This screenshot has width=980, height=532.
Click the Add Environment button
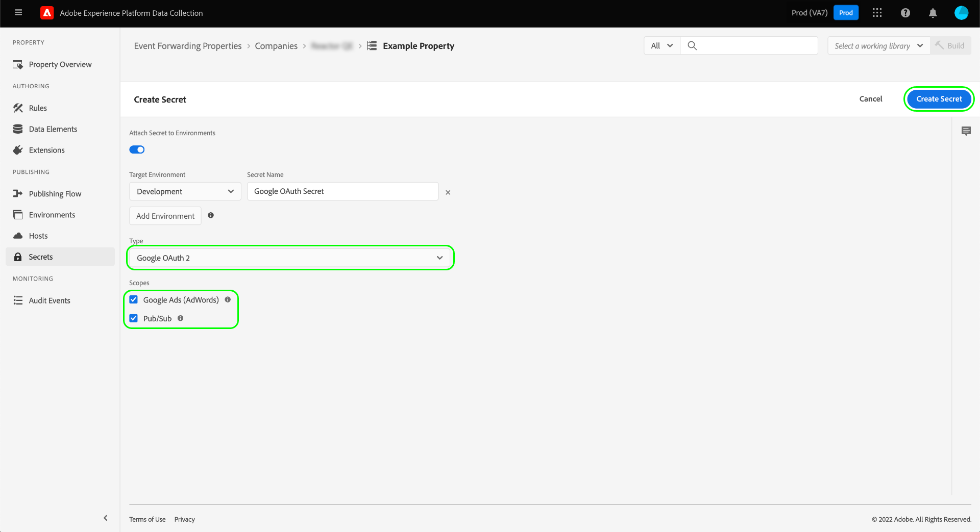[x=165, y=216]
